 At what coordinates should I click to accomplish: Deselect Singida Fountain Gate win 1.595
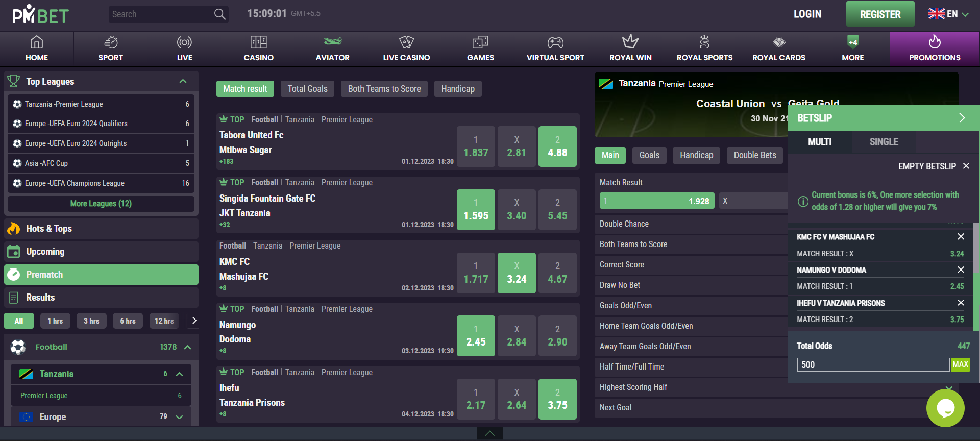point(476,210)
